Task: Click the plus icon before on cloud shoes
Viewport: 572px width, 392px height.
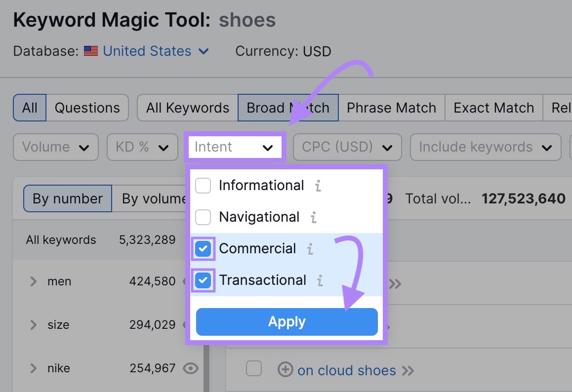Action: pos(286,370)
